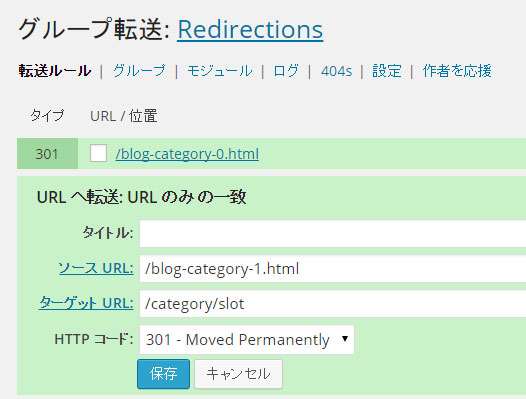Switch to the グループ tab
This screenshot has width=526, height=399.
tap(139, 71)
